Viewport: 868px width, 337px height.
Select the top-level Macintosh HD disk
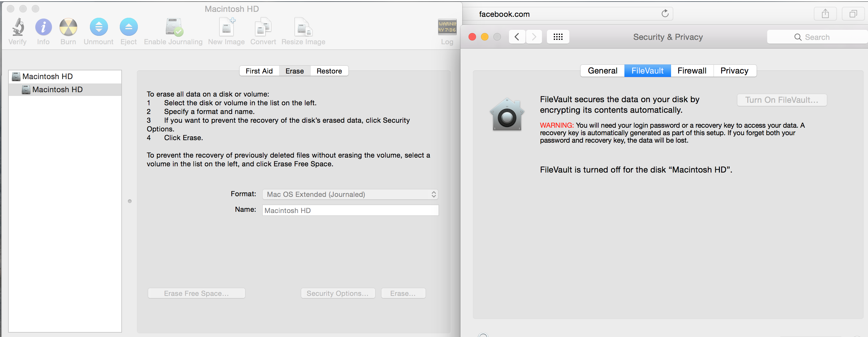pyautogui.click(x=48, y=77)
